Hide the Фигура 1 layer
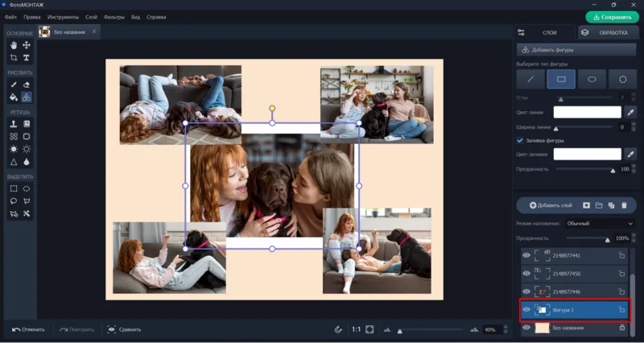This screenshot has height=343, width=644. click(526, 309)
